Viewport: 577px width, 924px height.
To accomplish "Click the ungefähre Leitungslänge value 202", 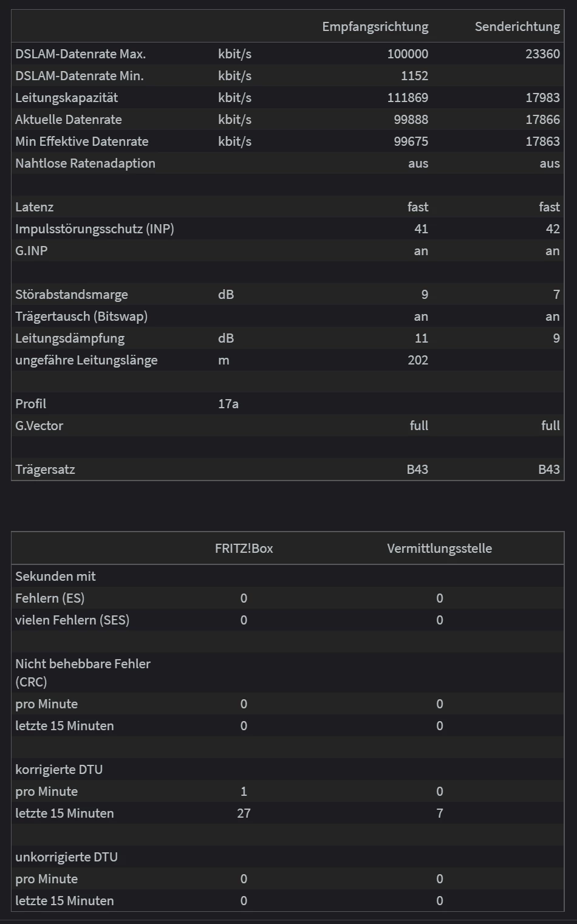I will [418, 360].
